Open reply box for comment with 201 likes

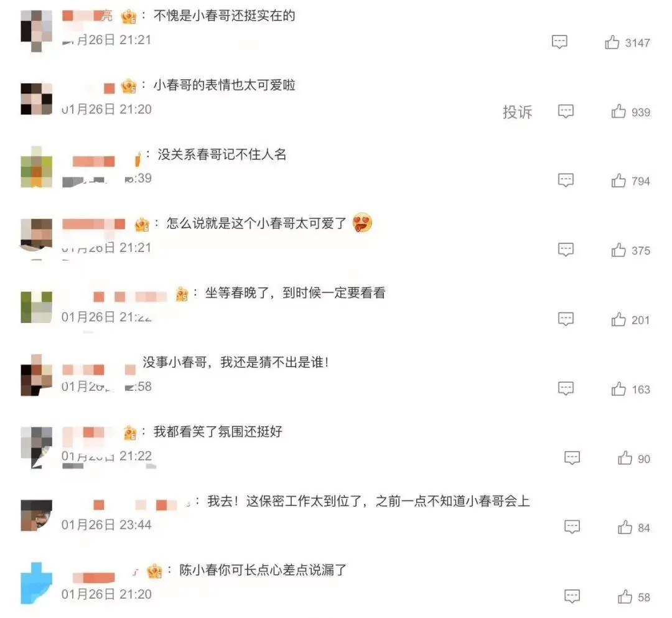click(566, 319)
